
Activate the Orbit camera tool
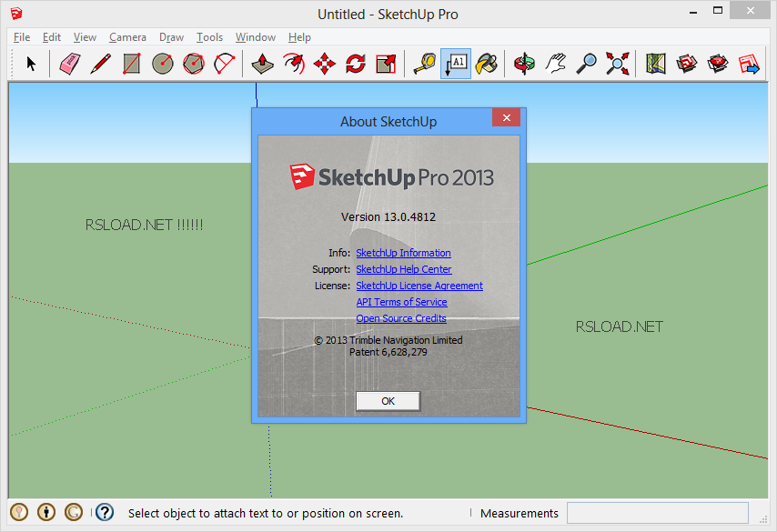[x=525, y=64]
